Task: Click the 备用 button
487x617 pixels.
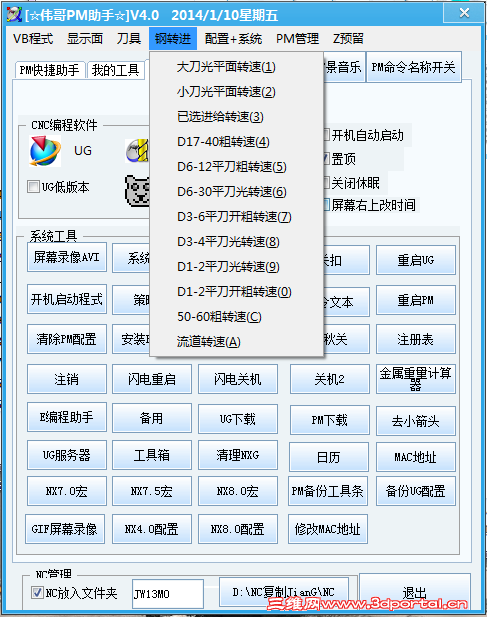Action: [152, 418]
